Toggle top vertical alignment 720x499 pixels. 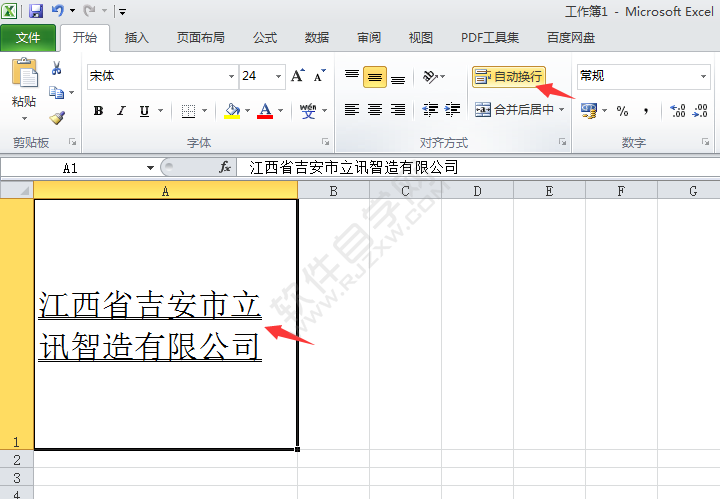pos(352,76)
